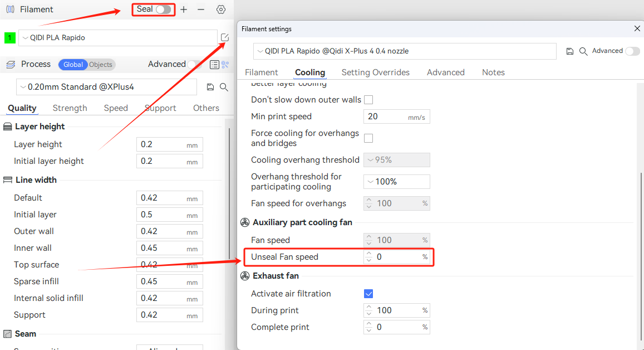
Task: Select the Objects process scope button
Action: [101, 65]
